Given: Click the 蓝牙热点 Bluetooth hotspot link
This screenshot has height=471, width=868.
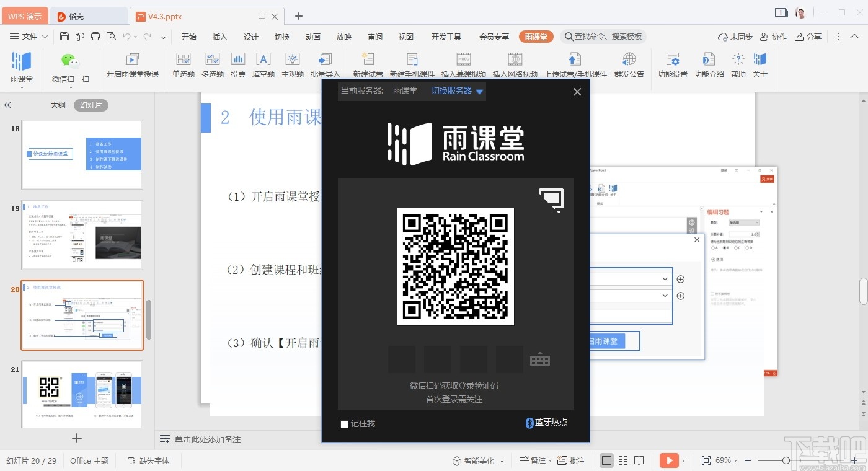Looking at the screenshot, I should click(546, 423).
